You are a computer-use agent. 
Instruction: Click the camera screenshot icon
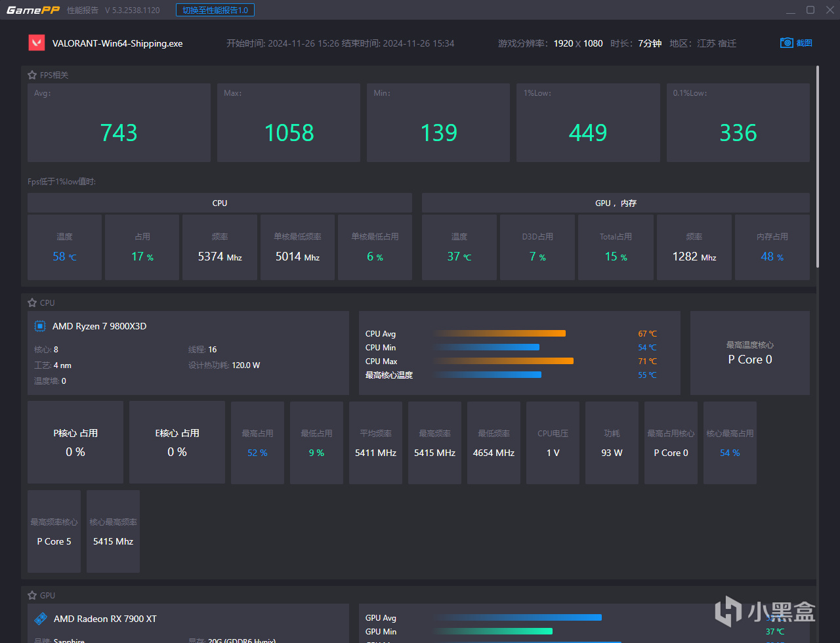[x=787, y=43]
